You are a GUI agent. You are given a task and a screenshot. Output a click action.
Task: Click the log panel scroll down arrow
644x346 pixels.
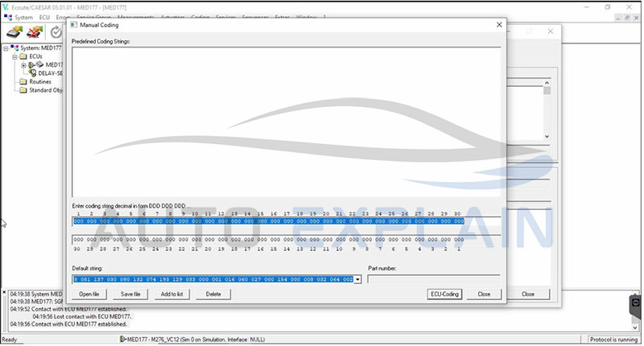[635, 327]
